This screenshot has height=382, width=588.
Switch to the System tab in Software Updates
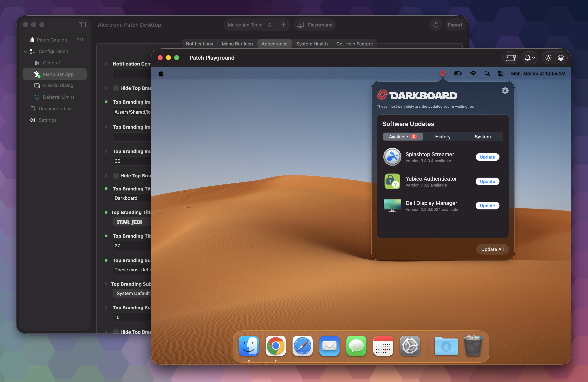[x=482, y=137]
